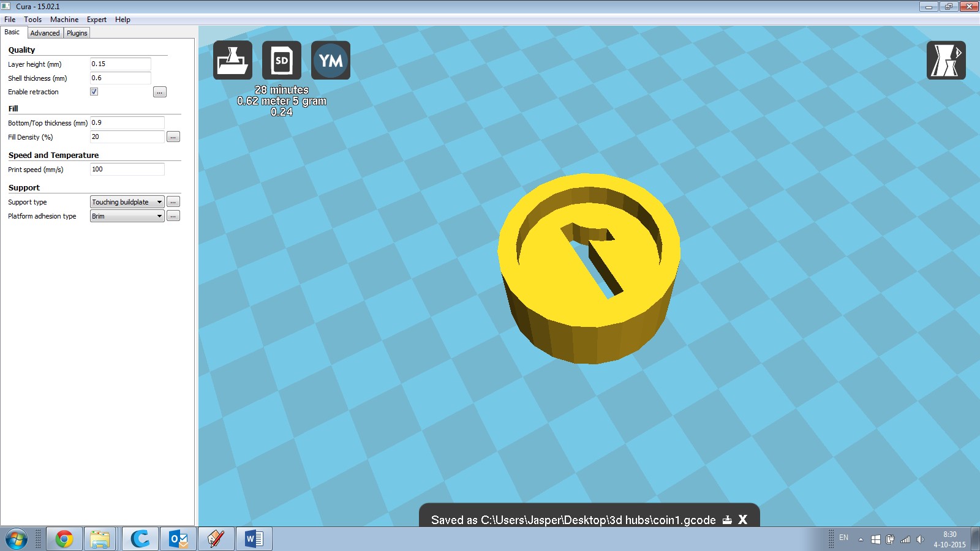The image size is (980, 551).
Task: Click the Load model icon
Action: tap(232, 60)
